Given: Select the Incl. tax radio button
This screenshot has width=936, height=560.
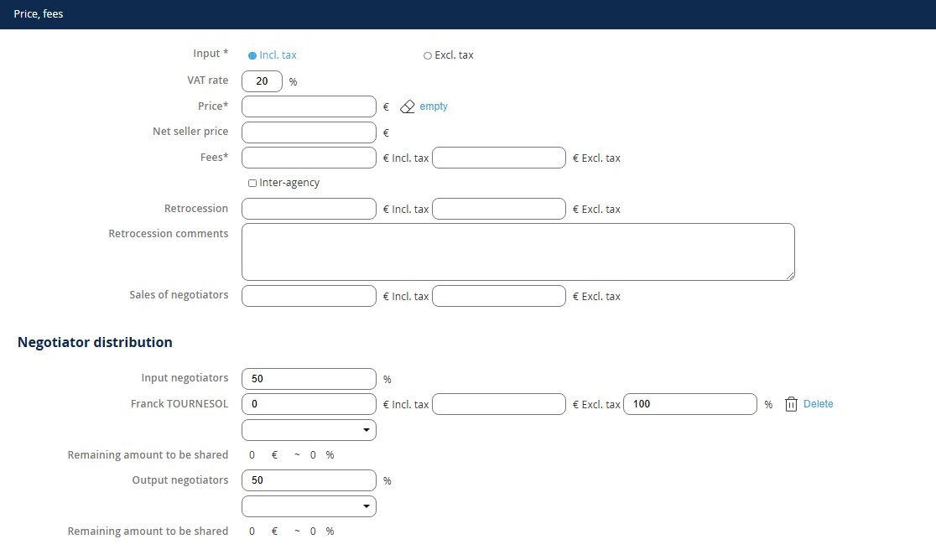Looking at the screenshot, I should click(252, 55).
